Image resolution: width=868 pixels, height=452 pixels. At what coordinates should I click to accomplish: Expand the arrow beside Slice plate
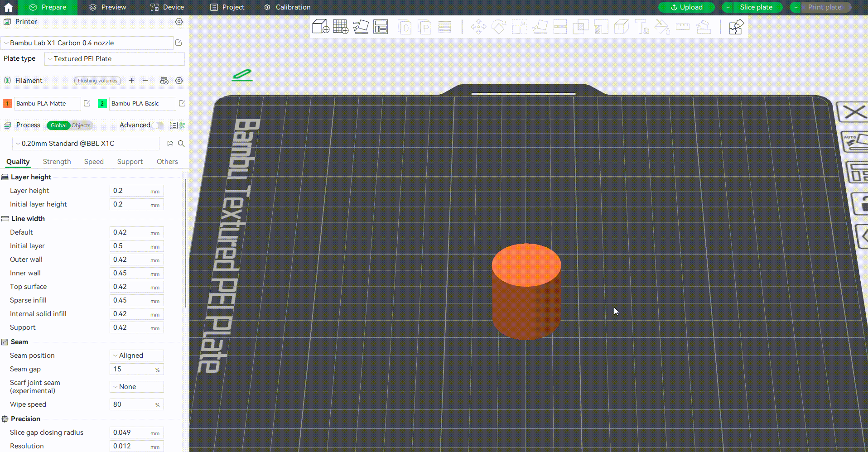click(728, 7)
